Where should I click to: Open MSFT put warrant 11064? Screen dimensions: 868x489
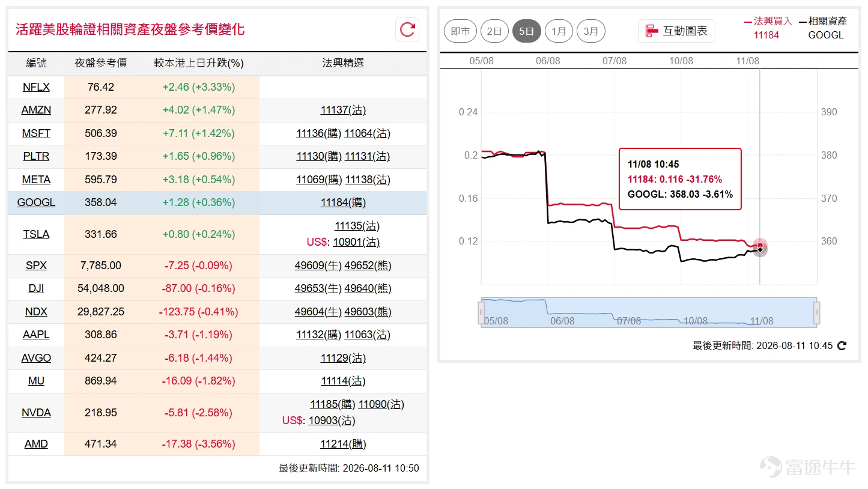pos(367,133)
